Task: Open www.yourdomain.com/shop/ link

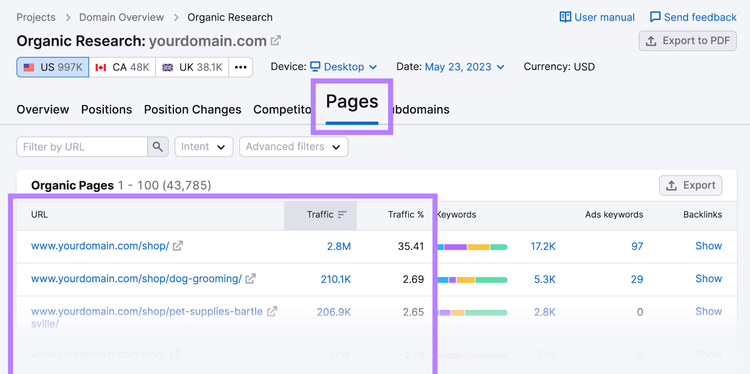Action: (x=100, y=246)
